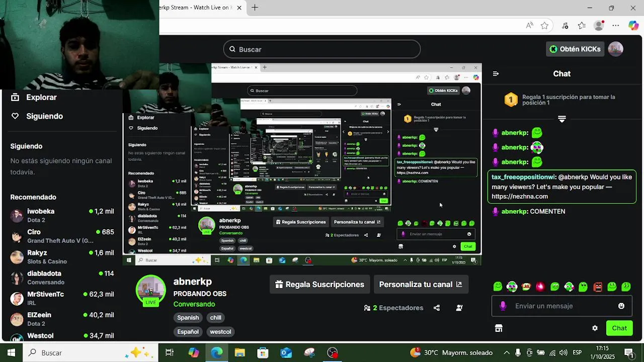Open recommended channel Ciro
The image size is (644, 362).
click(x=63, y=236)
